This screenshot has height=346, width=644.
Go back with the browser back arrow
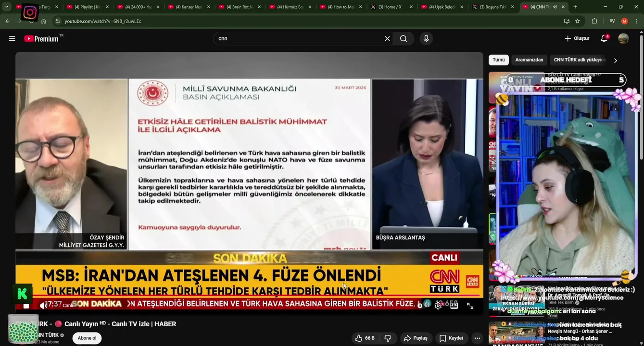(x=7, y=21)
